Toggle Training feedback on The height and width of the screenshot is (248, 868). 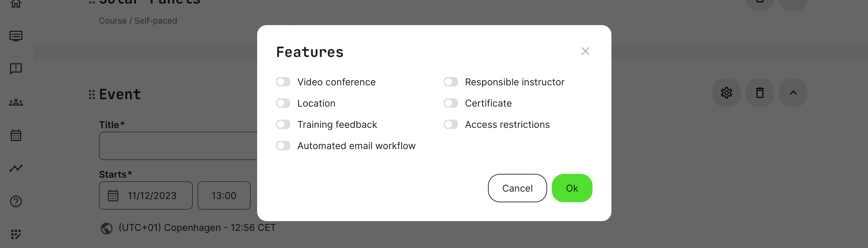pyautogui.click(x=283, y=124)
